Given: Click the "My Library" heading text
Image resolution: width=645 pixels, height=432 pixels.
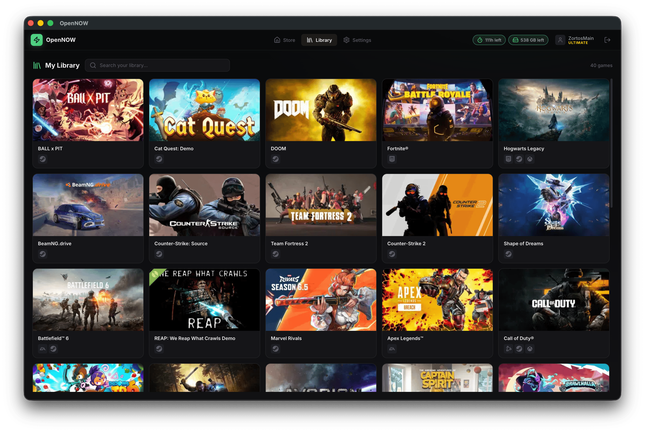Looking at the screenshot, I should pyautogui.click(x=62, y=65).
